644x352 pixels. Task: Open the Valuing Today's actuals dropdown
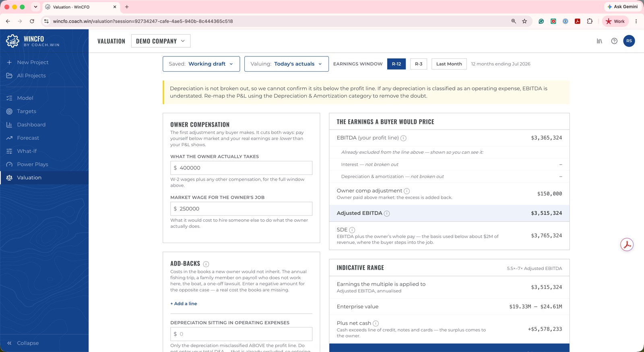click(x=287, y=64)
